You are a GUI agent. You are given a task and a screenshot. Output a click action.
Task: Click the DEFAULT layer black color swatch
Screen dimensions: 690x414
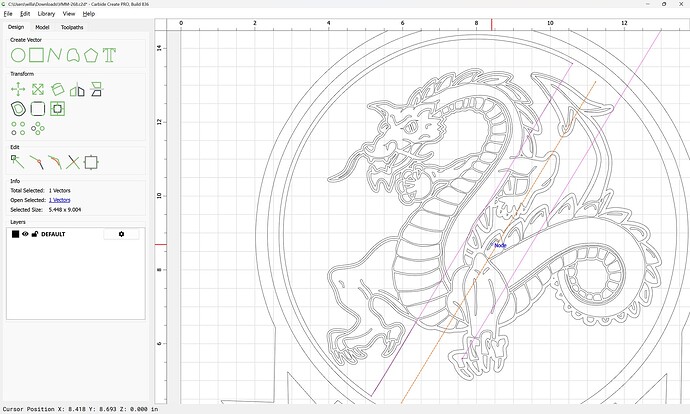[15, 234]
